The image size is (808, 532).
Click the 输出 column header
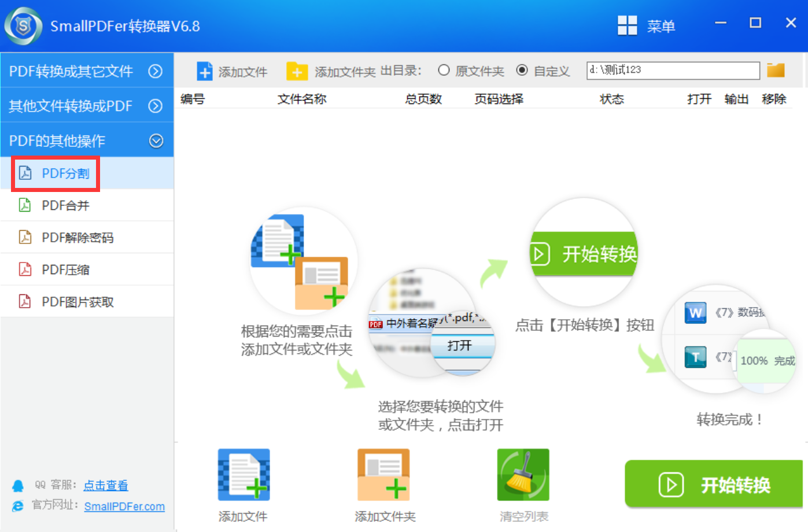click(736, 99)
